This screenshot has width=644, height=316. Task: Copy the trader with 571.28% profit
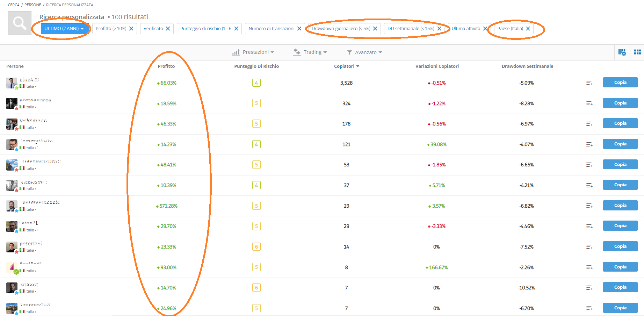coord(620,206)
